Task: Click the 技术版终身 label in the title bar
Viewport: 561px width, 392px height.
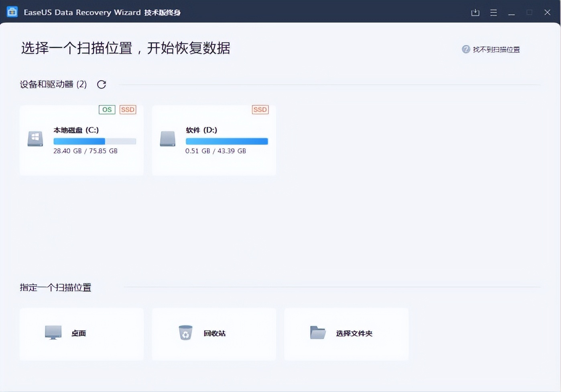Action: (x=162, y=12)
